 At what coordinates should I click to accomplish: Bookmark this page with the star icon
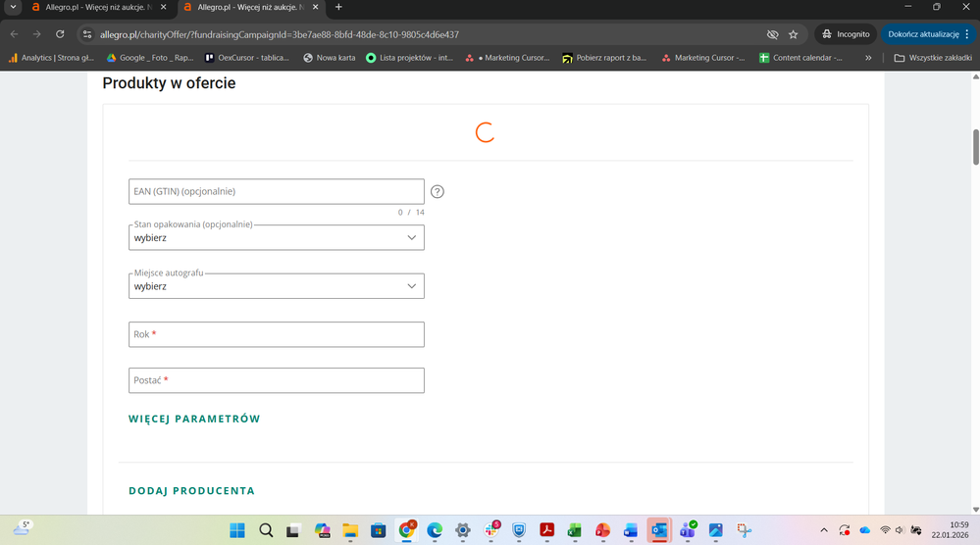tap(793, 34)
